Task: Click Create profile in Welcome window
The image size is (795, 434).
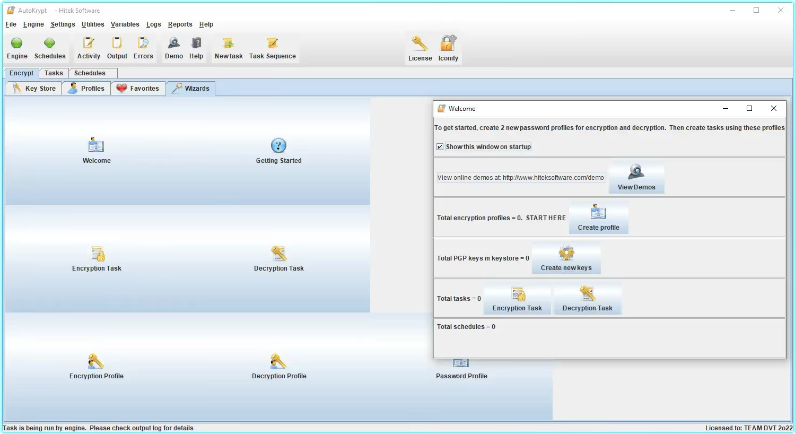Action: pos(598,218)
